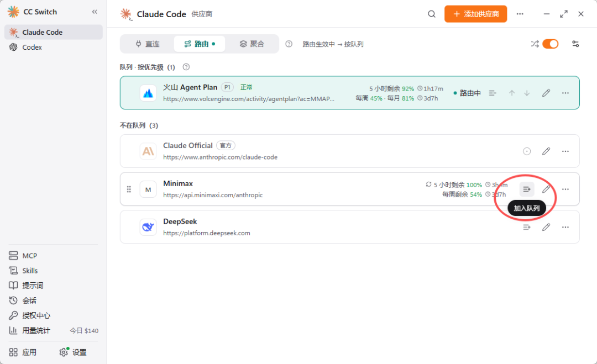Open more options for 火山 Agent Plan
The image size is (597, 364).
[565, 93]
